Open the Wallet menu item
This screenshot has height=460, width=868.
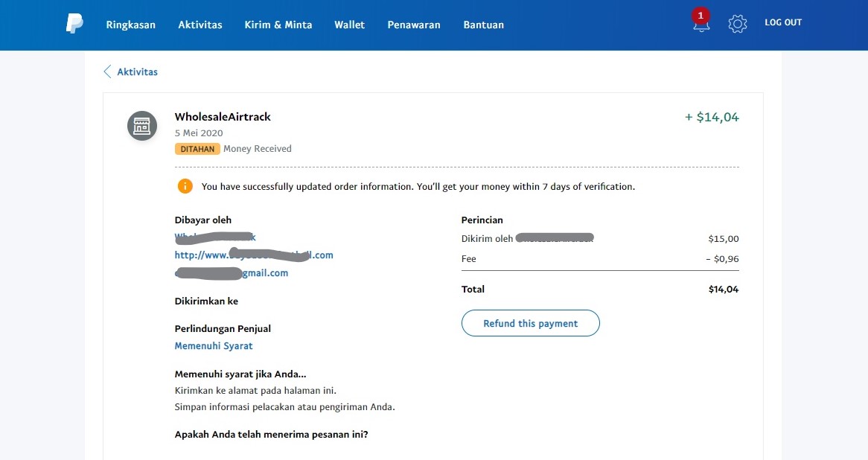click(x=349, y=25)
